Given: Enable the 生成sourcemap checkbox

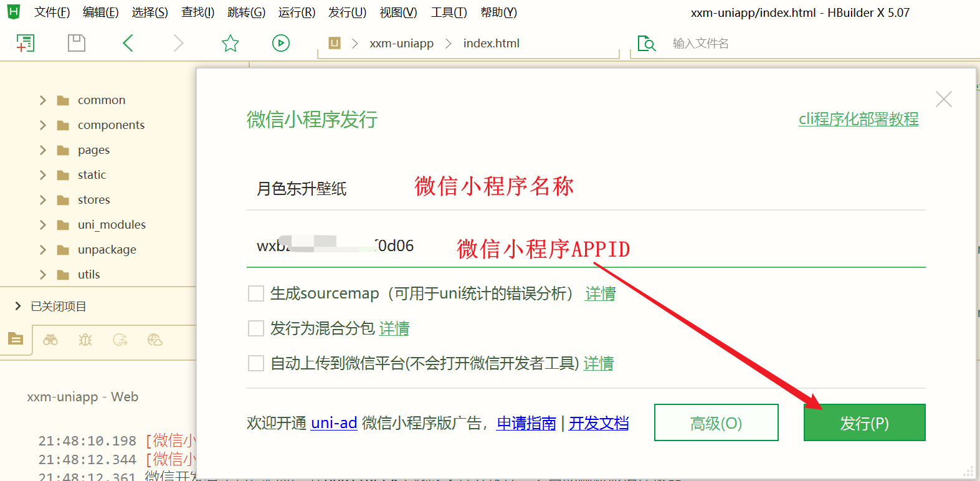Looking at the screenshot, I should coord(256,293).
